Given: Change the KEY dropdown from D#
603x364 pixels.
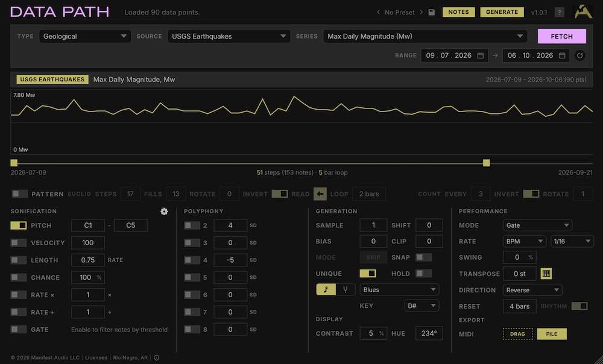Looking at the screenshot, I should click(421, 306).
